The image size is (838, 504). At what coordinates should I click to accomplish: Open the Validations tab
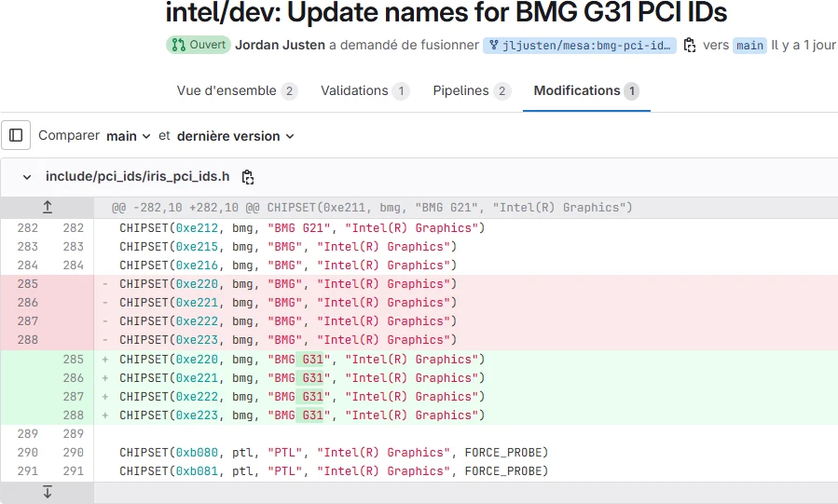click(364, 90)
